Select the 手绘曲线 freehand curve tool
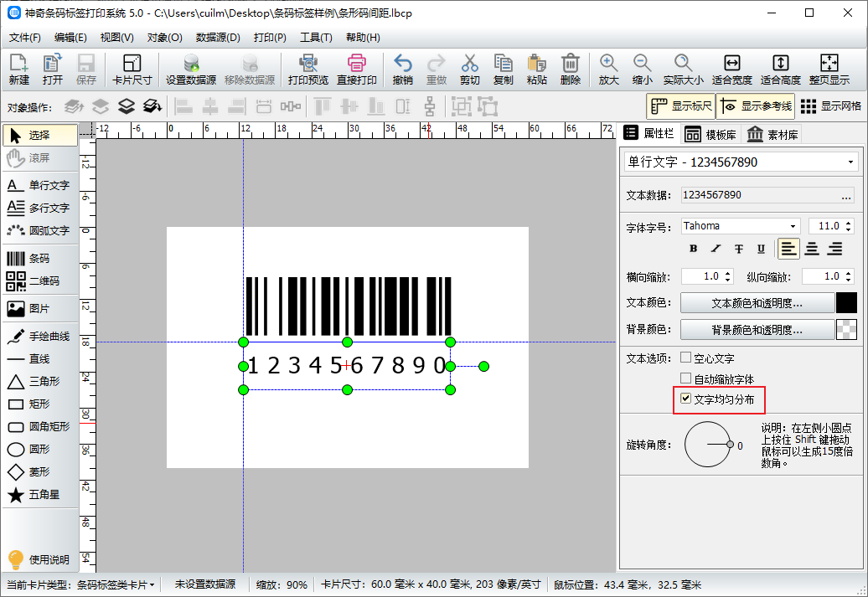 click(40, 336)
